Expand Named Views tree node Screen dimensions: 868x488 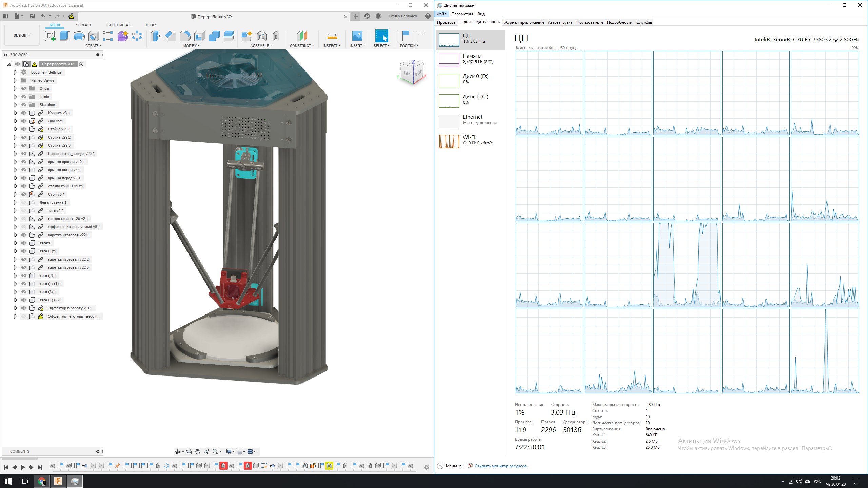(x=15, y=80)
